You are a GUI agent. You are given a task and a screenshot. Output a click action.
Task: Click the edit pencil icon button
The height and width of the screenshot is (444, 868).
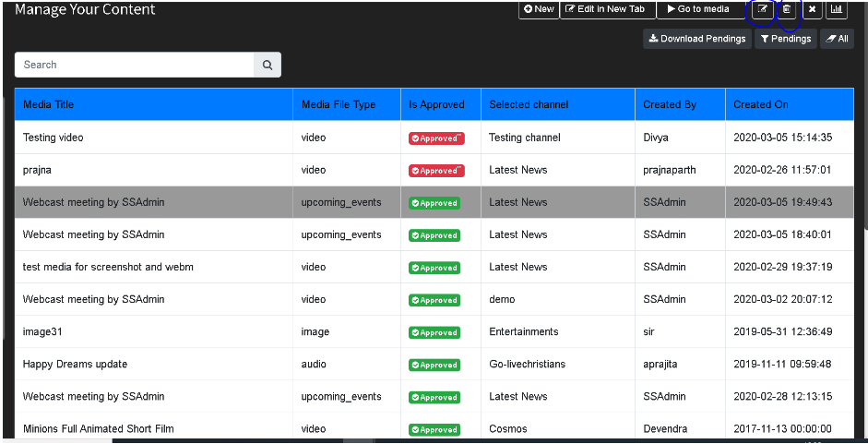[x=764, y=9]
